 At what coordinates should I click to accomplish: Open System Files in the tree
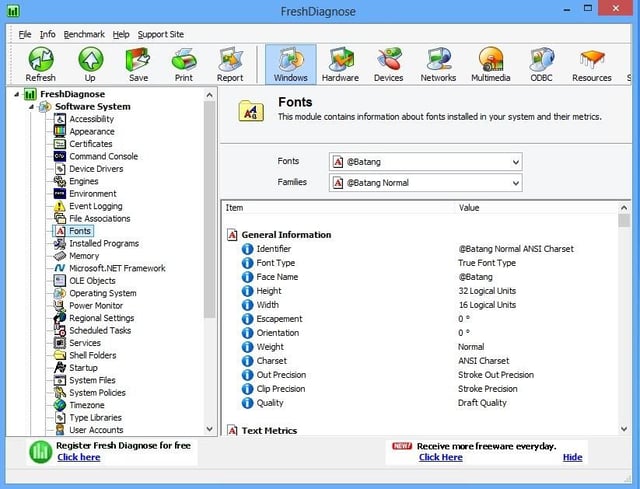pos(92,380)
